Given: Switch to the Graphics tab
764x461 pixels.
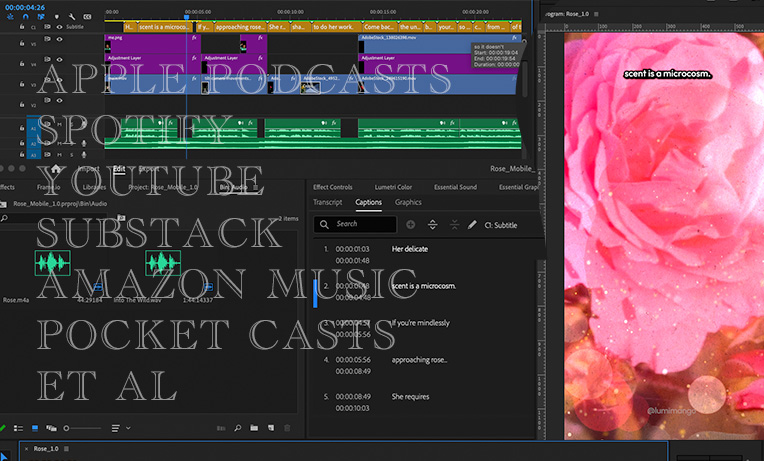Looking at the screenshot, I should [x=408, y=202].
